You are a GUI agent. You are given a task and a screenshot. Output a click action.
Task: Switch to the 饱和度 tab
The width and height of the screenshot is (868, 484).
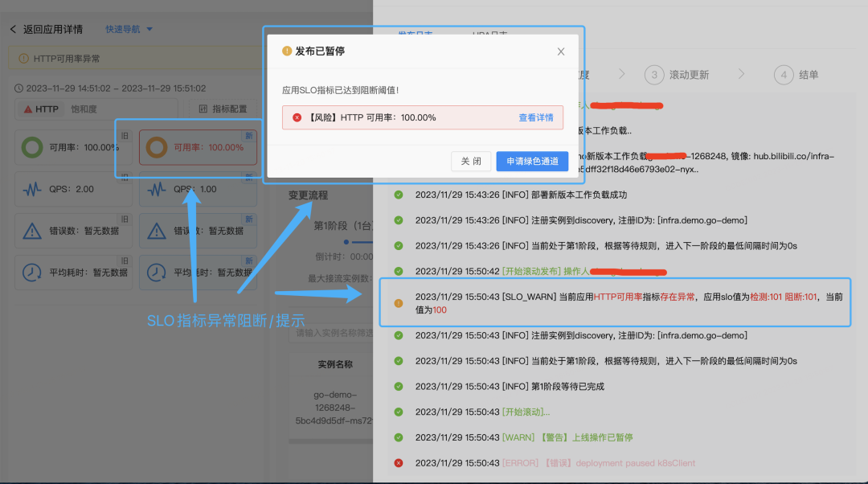[84, 109]
